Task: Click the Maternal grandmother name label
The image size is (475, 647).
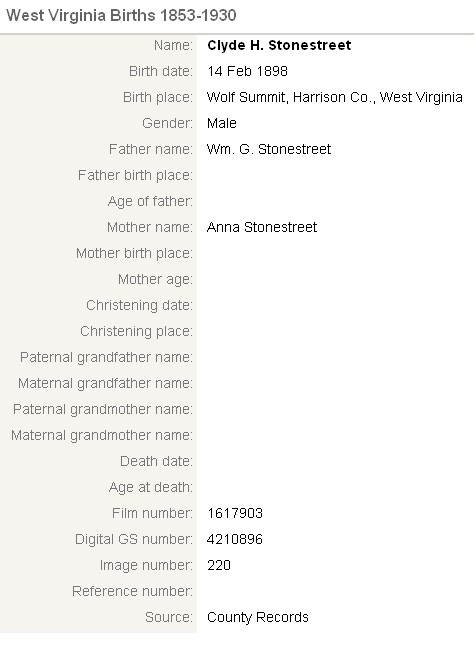Action: coord(102,435)
